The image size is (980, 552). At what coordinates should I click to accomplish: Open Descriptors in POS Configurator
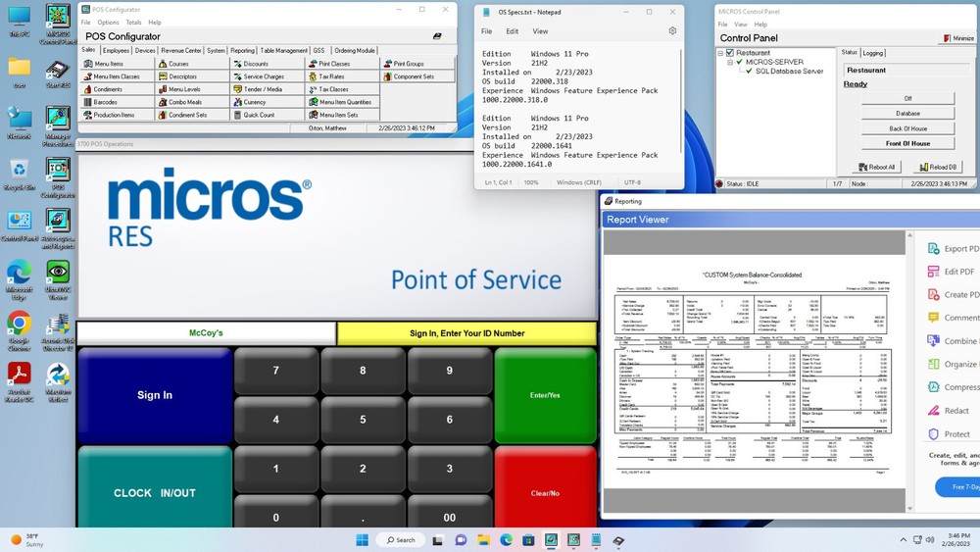click(192, 76)
